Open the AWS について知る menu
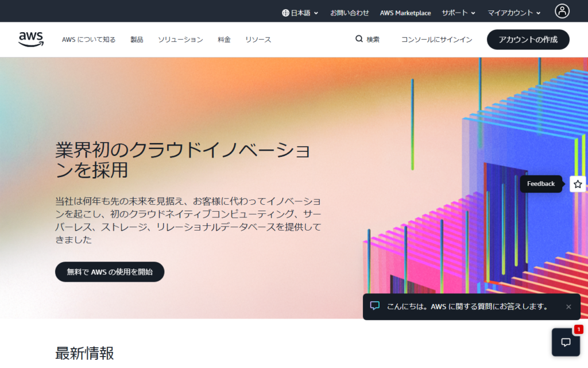The image size is (588, 368). tap(89, 40)
